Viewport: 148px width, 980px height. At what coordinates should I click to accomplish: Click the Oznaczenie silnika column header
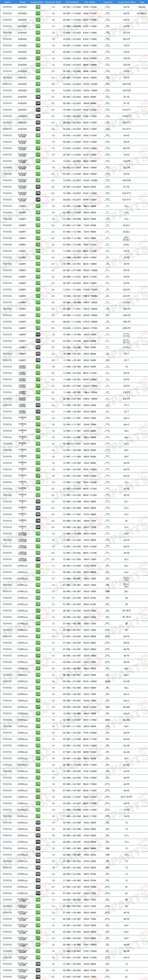[127, 2]
